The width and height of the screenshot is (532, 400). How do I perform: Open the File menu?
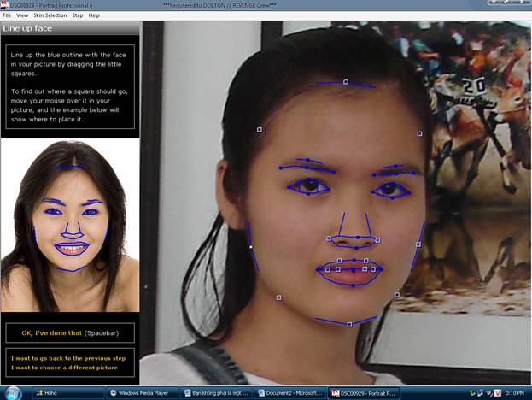7,15
